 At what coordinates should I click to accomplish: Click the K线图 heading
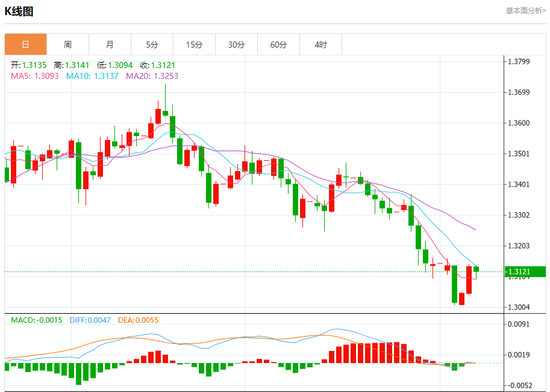point(19,11)
